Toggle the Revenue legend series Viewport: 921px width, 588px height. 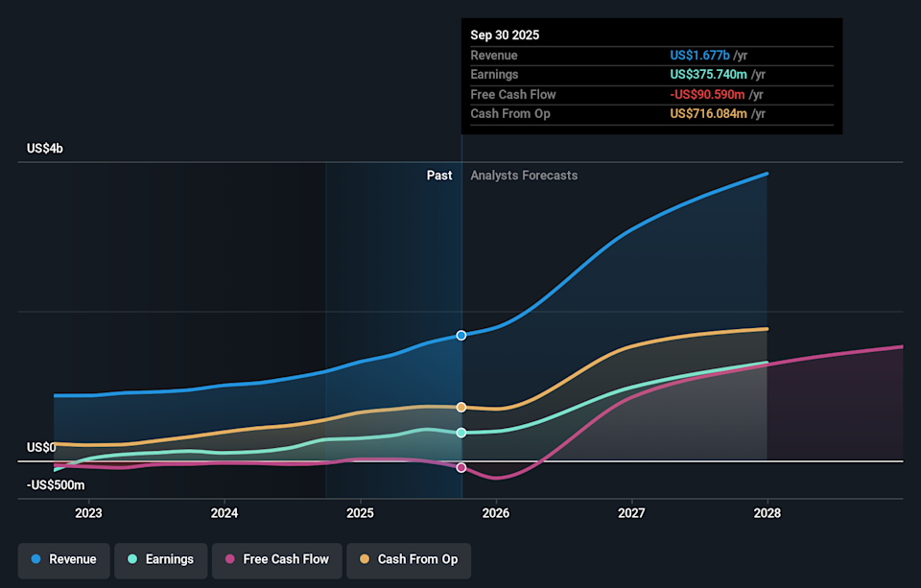pos(63,560)
